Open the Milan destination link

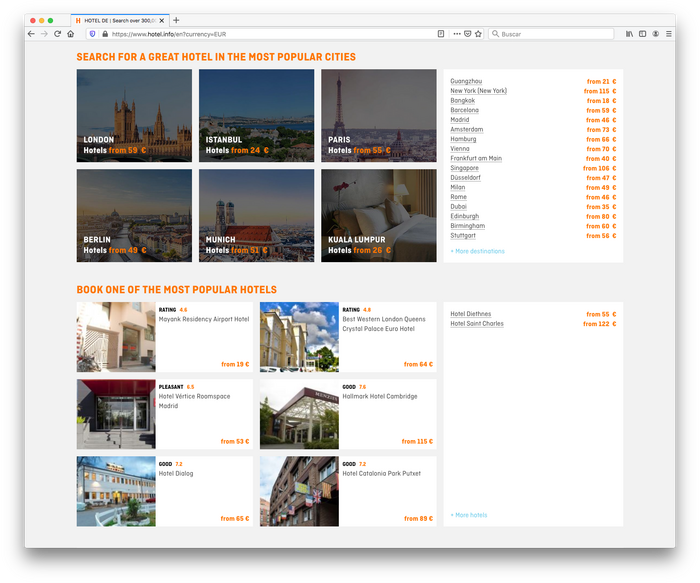coord(458,187)
